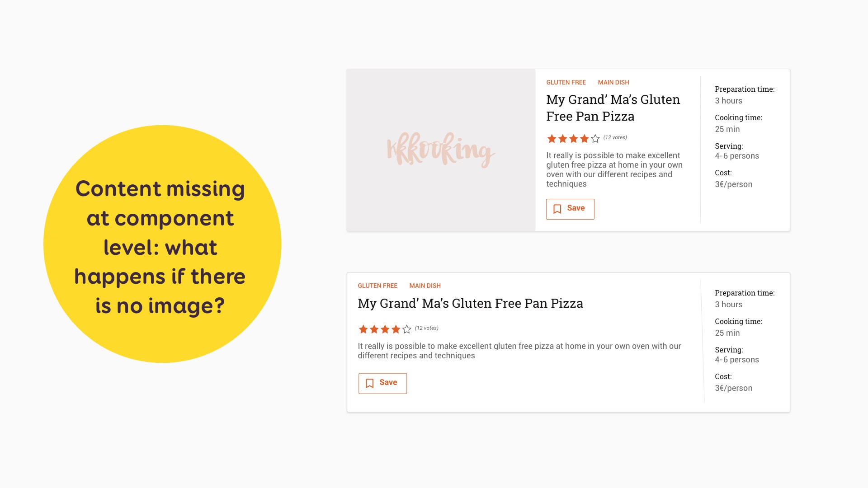This screenshot has height=488, width=868.
Task: Open GLUTEN FREE tag in bottom card
Action: [377, 286]
